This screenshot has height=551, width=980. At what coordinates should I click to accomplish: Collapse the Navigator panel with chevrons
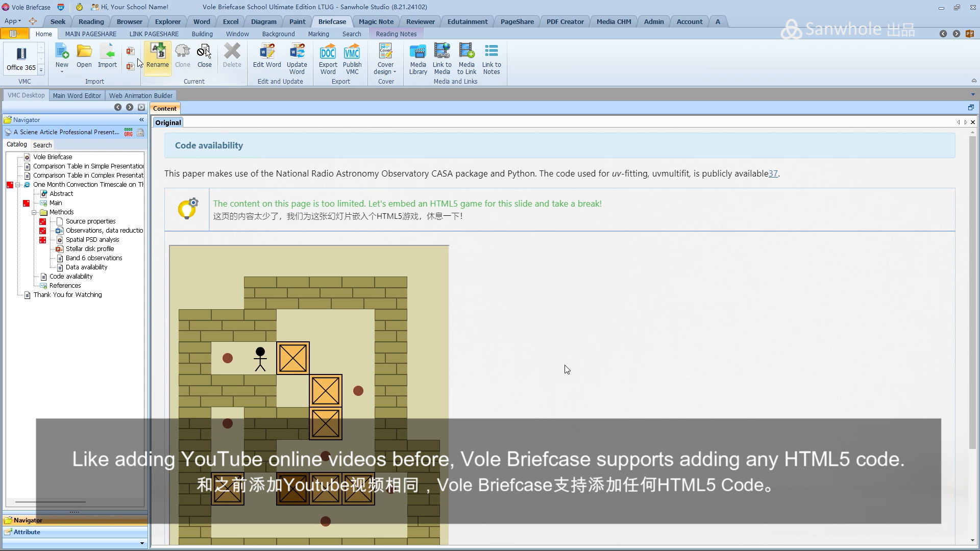coord(141,120)
